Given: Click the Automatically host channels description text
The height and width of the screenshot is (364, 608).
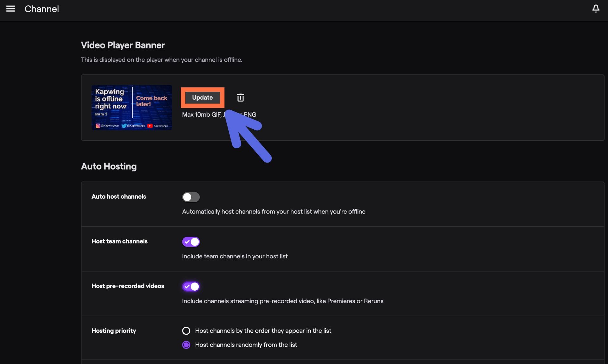Looking at the screenshot, I should coord(274,212).
